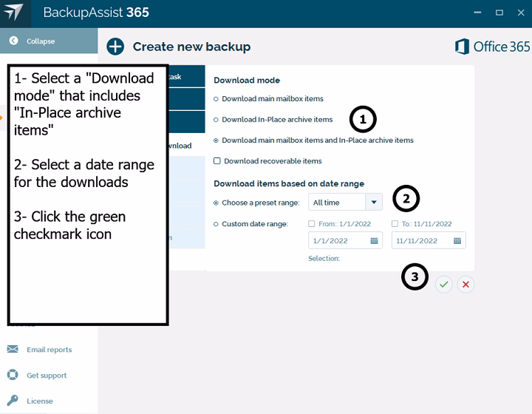This screenshot has width=532, height=414.
Task: Click the Collapse label in sidebar
Action: (41, 41)
